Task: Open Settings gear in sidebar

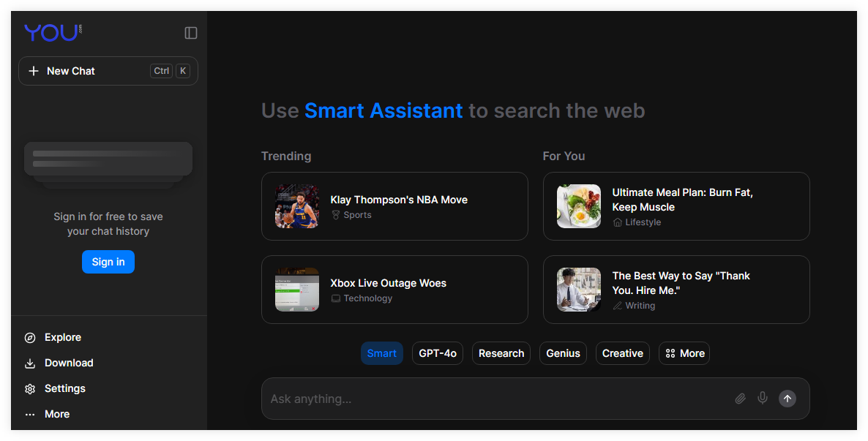Action: (x=30, y=389)
